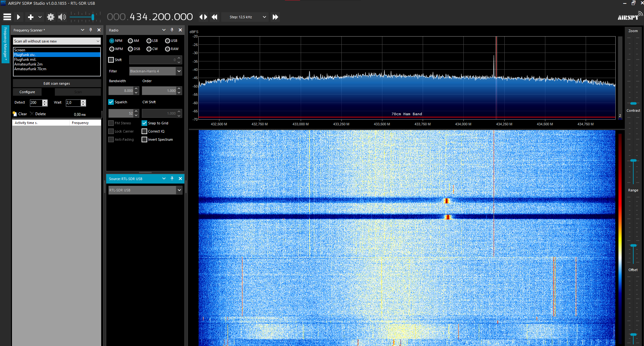Open Source panel menu chevron
The height and width of the screenshot is (346, 644).
pos(164,179)
